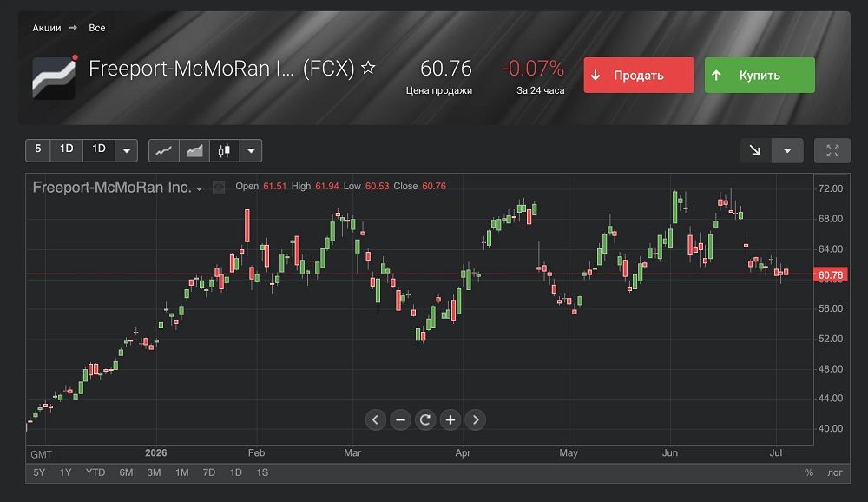This screenshot has height=502, width=868.
Task: Select the second 1D interval button
Action: tap(99, 151)
